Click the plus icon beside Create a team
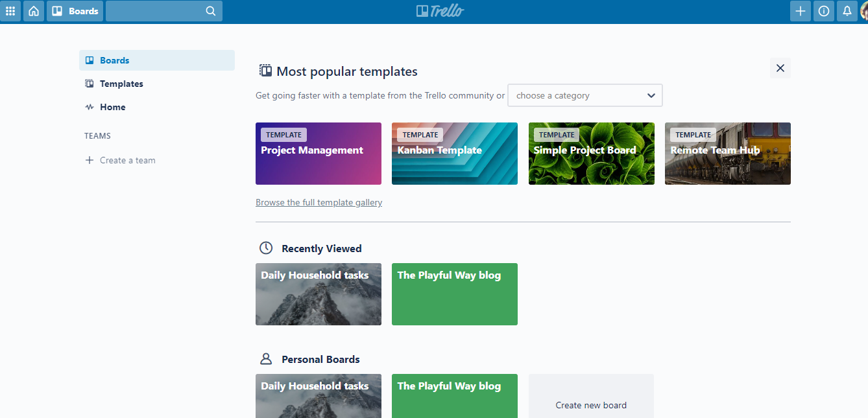868x418 pixels. (x=90, y=160)
